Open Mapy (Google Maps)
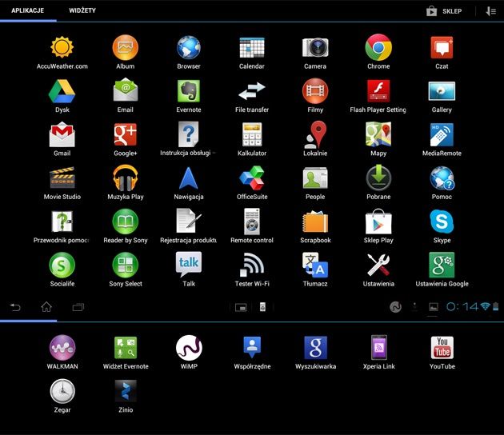The image size is (504, 435). (x=378, y=135)
